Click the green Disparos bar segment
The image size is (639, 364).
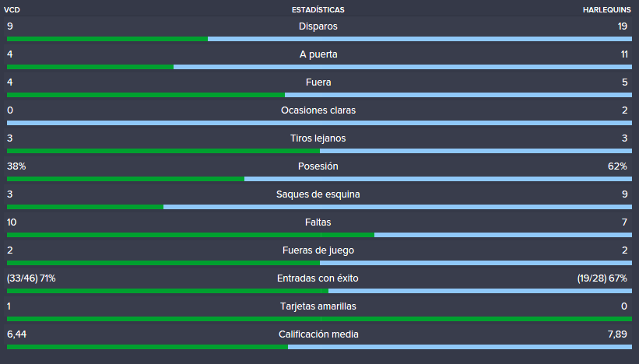click(107, 39)
